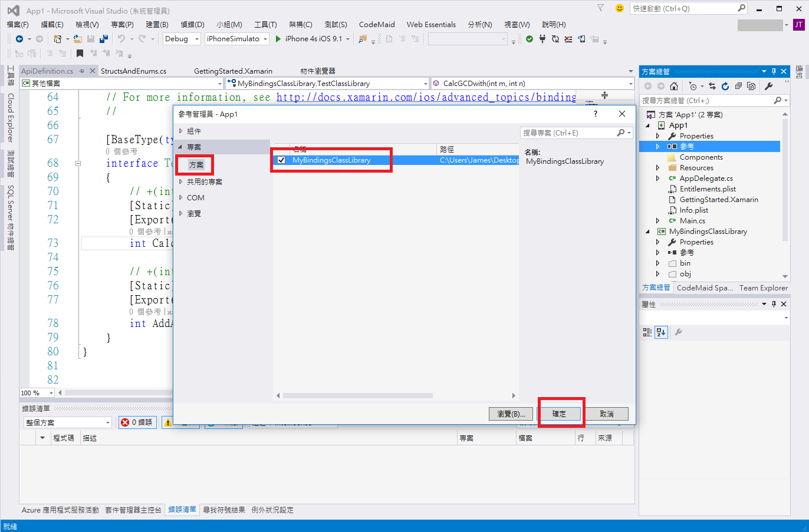Click the collapse all icon in solution explorer

738,86
